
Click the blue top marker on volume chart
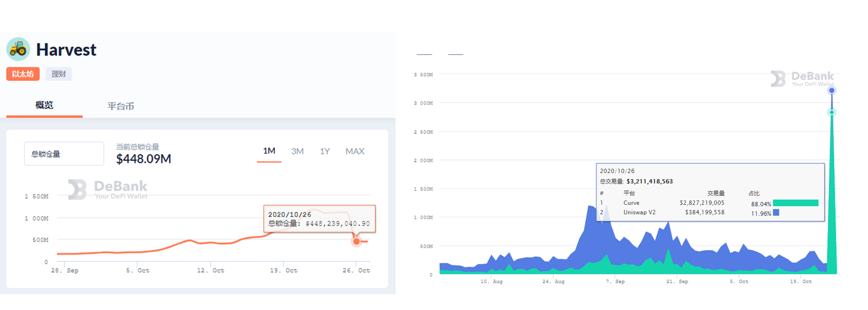(x=832, y=90)
